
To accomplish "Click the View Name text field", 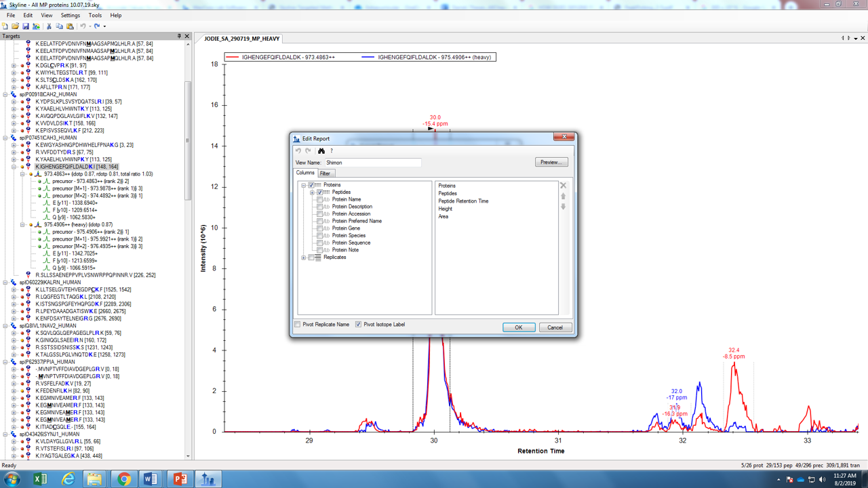I will coord(372,163).
